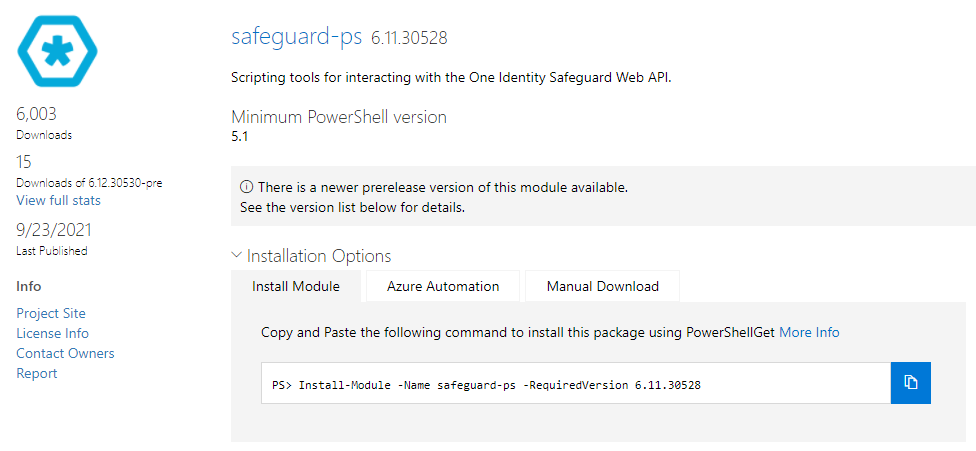Image resolution: width=976 pixels, height=451 pixels.
Task: Collapse the Installation Options chevron
Action: pos(236,255)
